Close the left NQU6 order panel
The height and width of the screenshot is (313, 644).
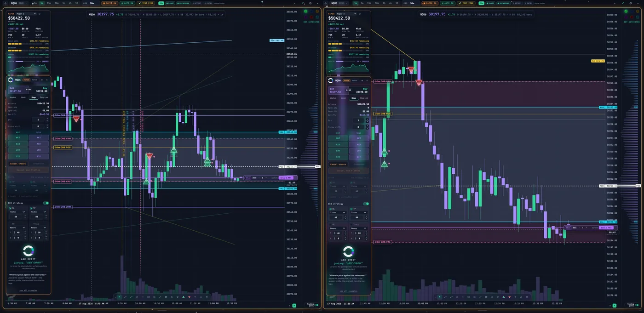47,80
